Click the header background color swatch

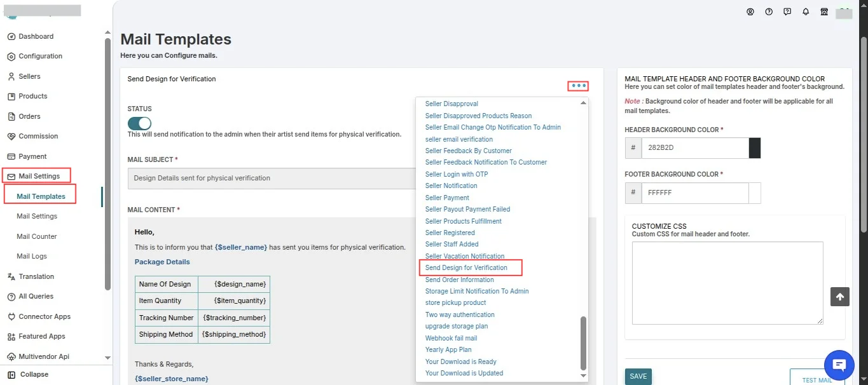tap(755, 148)
